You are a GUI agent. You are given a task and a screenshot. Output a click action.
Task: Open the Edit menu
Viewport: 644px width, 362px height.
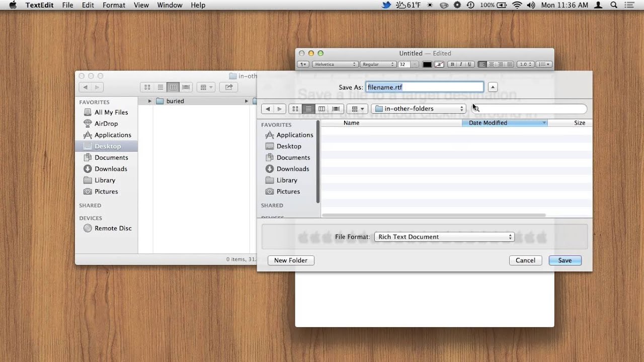click(88, 5)
